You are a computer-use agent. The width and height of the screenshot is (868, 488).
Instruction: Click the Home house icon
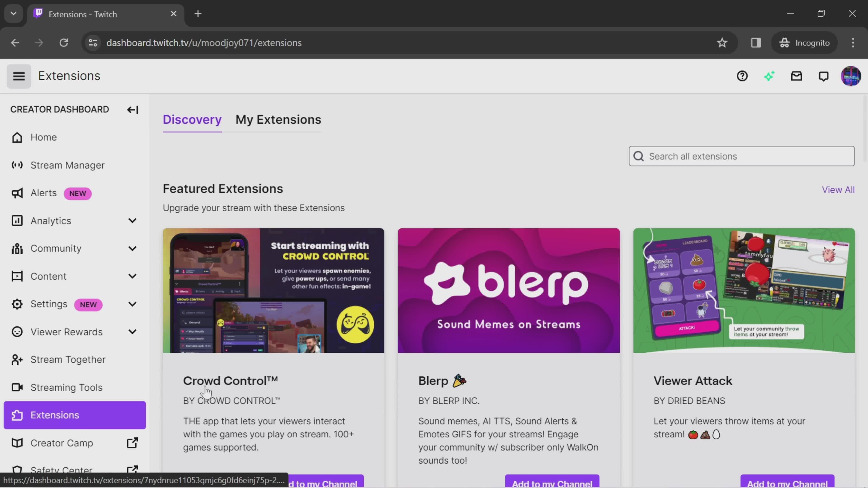tap(17, 137)
